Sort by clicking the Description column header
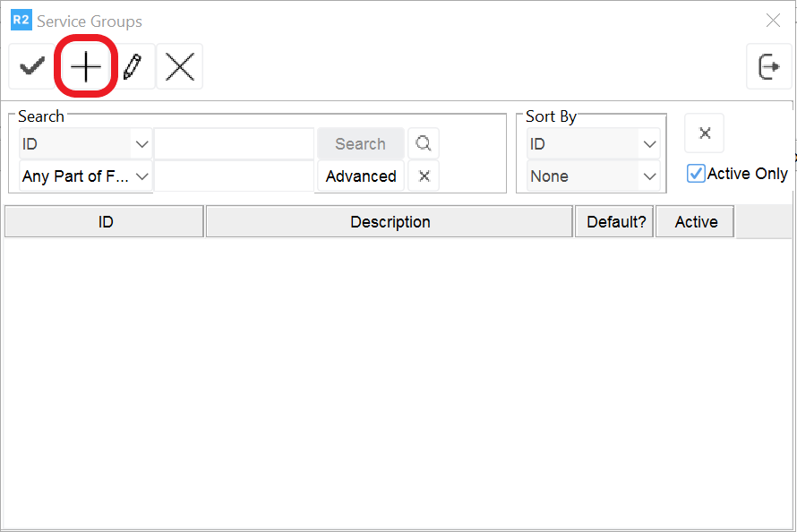The width and height of the screenshot is (797, 532). (x=390, y=221)
